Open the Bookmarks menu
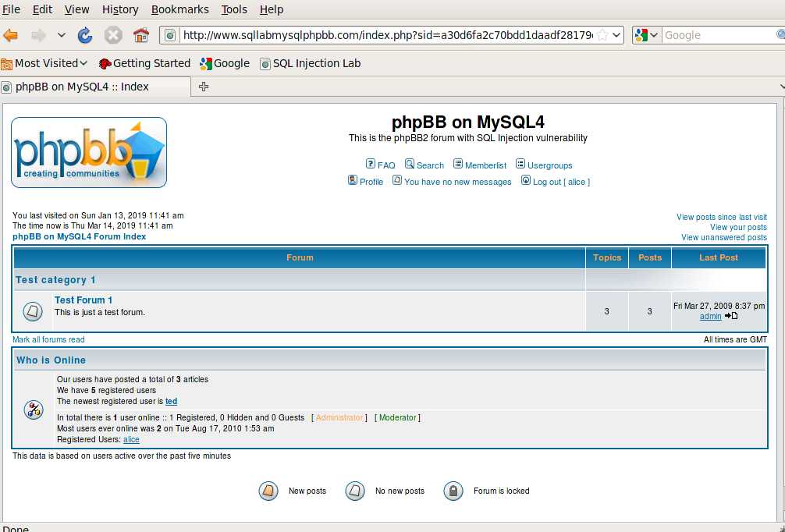Image resolution: width=785 pixels, height=532 pixels. (179, 9)
